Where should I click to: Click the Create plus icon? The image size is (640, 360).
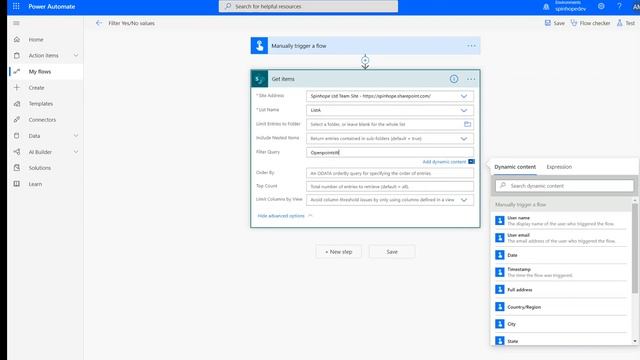coord(17,87)
